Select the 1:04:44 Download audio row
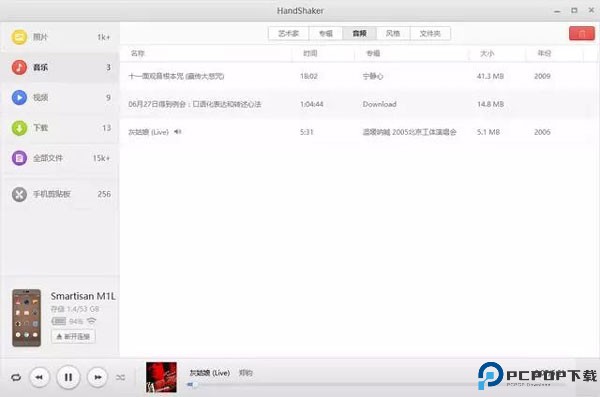The image size is (600, 397). (x=358, y=104)
